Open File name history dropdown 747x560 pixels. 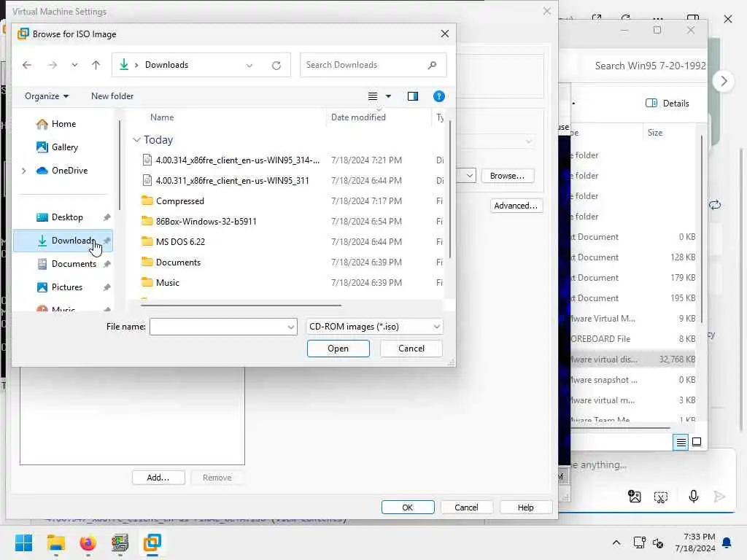click(290, 327)
